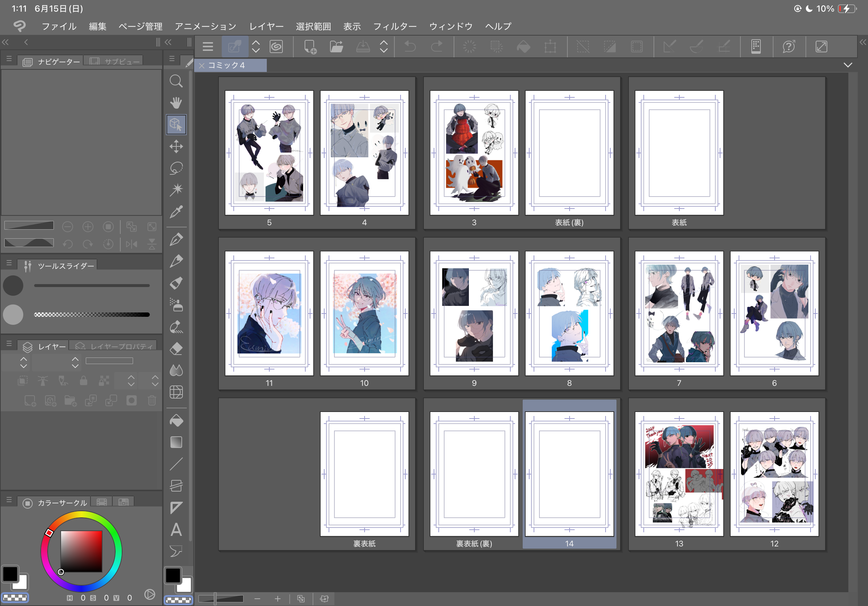The height and width of the screenshot is (606, 868).
Task: Click the Fill bucket tool
Action: [x=176, y=420]
